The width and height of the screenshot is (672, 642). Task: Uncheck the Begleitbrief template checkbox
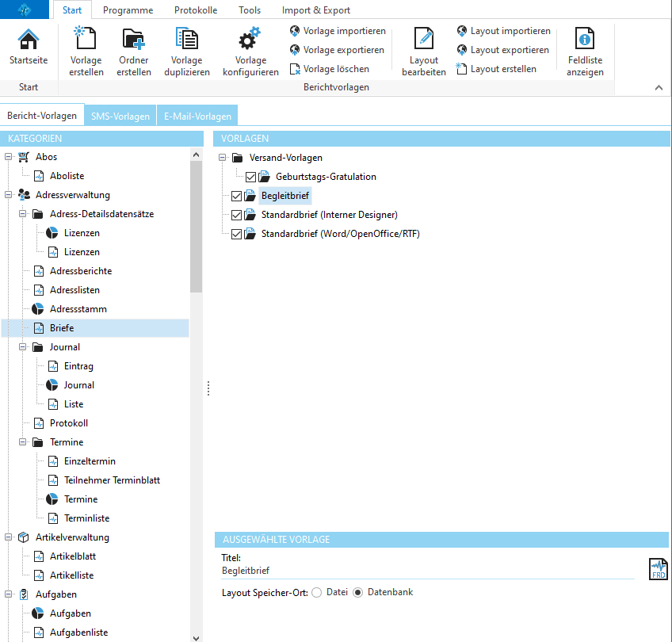tap(236, 196)
